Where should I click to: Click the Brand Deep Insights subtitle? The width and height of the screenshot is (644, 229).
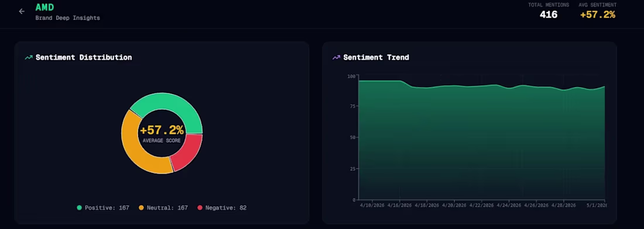coord(68,18)
